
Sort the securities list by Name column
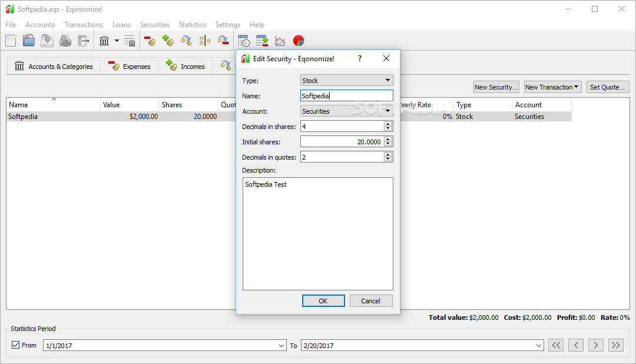[x=53, y=104]
